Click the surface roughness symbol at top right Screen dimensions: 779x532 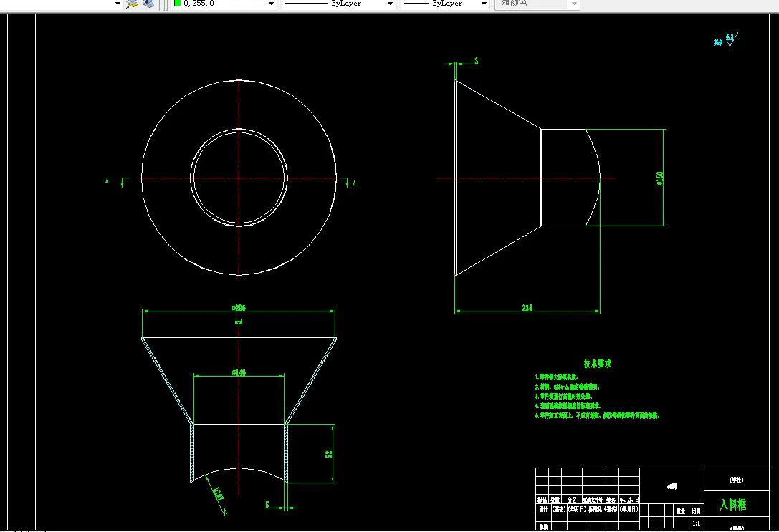731,39
